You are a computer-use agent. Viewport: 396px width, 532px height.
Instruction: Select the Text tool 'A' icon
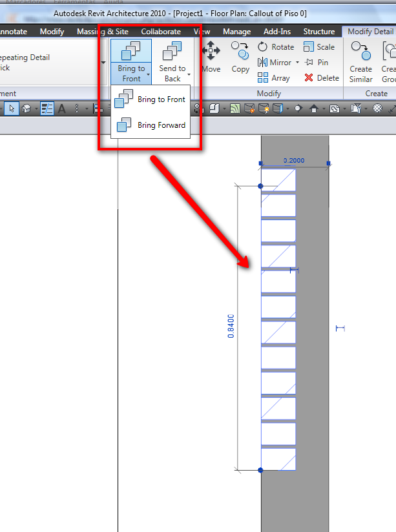point(61,108)
